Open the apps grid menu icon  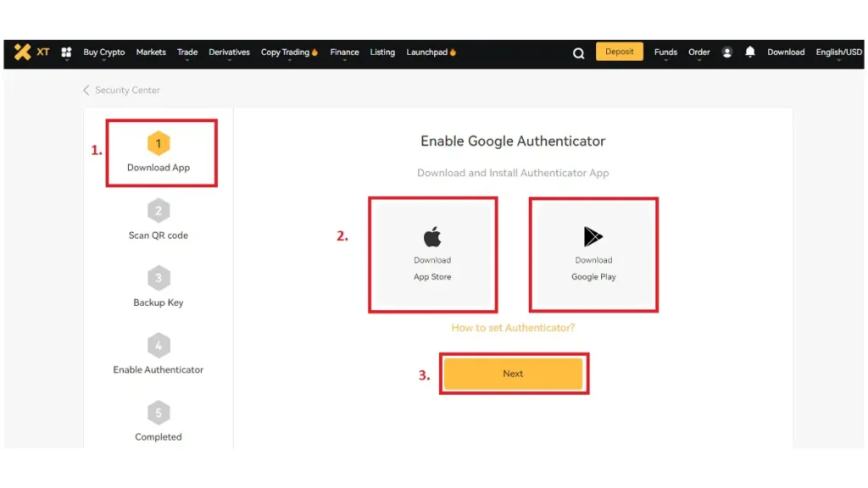tap(66, 53)
